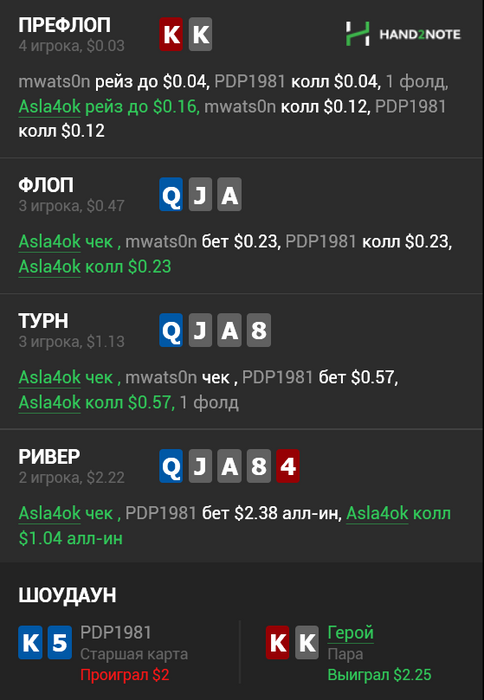This screenshot has width=484, height=700.
Task: Click the red 4 card on the river
Action: [x=288, y=466]
